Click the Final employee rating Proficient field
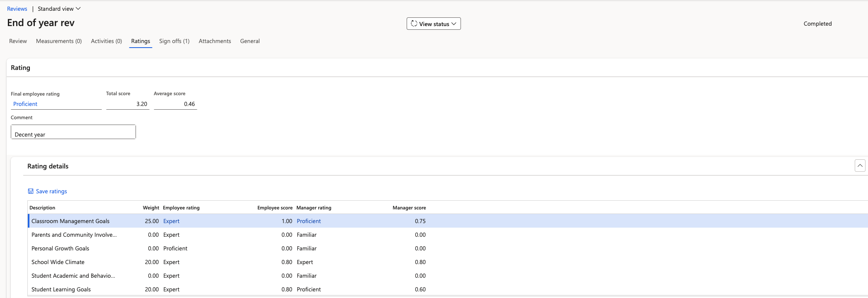 tap(56, 104)
